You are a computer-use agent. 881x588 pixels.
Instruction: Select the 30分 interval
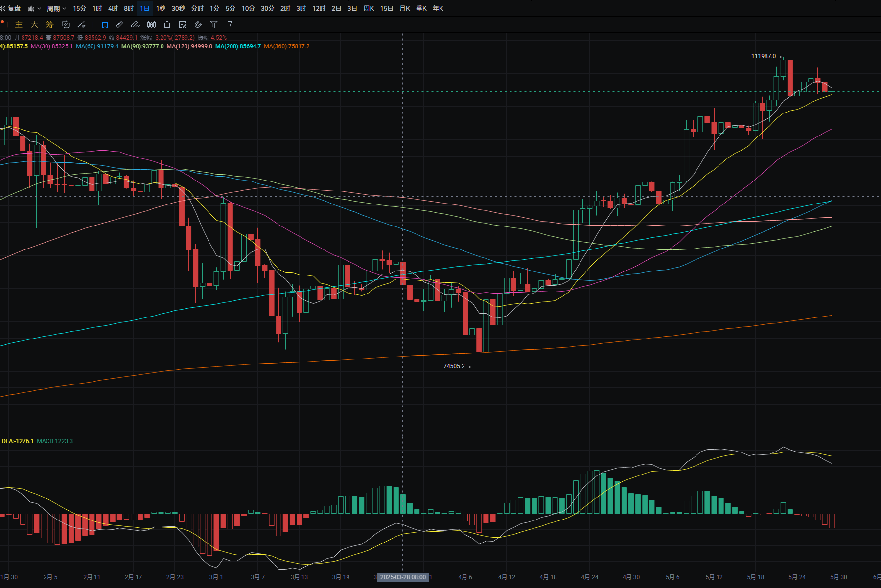(267, 8)
